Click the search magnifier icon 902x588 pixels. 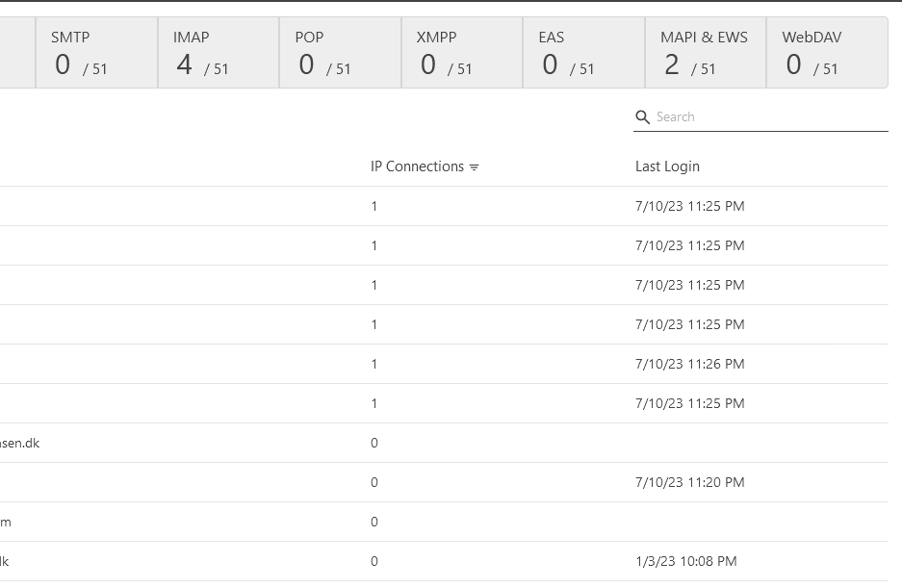pyautogui.click(x=643, y=117)
